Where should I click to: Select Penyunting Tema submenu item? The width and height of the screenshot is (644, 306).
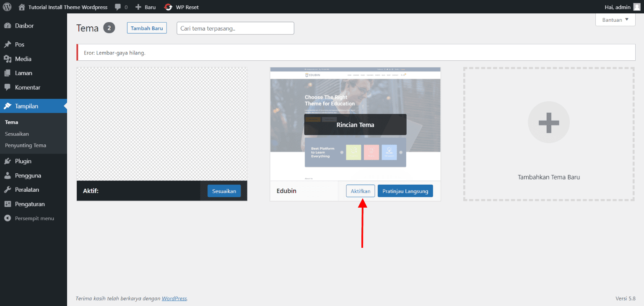click(x=26, y=145)
